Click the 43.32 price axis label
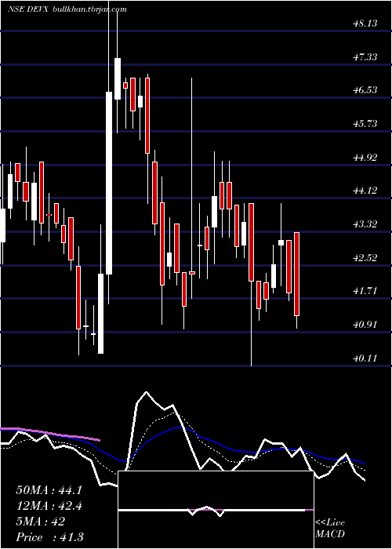392x549 pixels. click(365, 224)
